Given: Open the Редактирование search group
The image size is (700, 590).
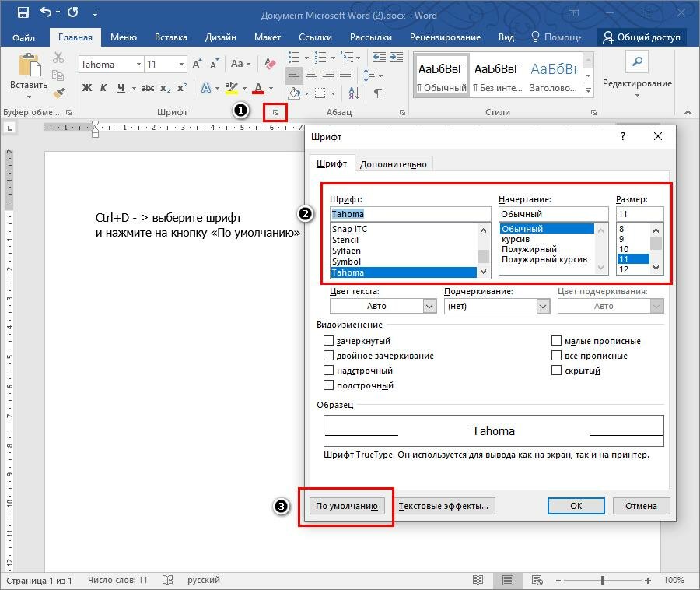Looking at the screenshot, I should tap(637, 74).
